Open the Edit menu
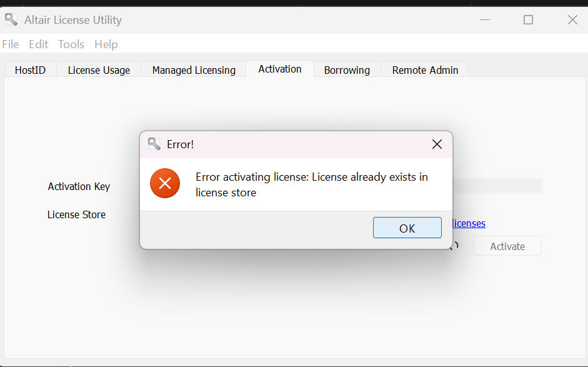 coord(38,44)
